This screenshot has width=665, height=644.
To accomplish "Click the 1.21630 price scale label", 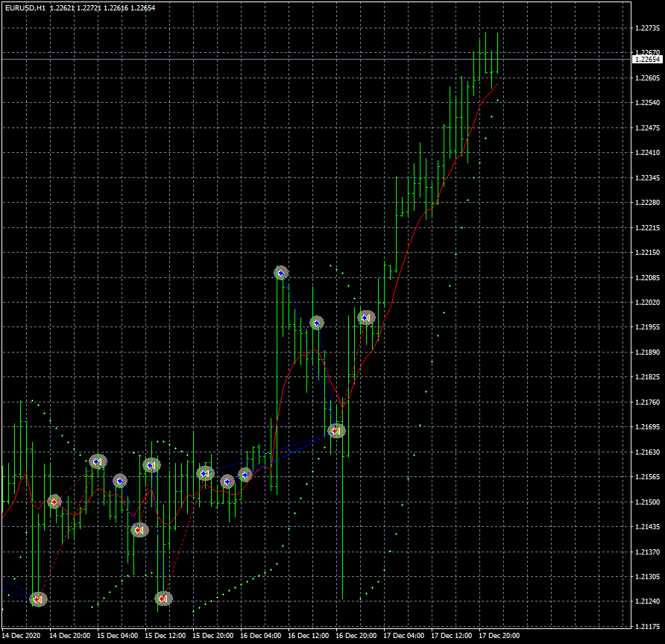I will (648, 452).
